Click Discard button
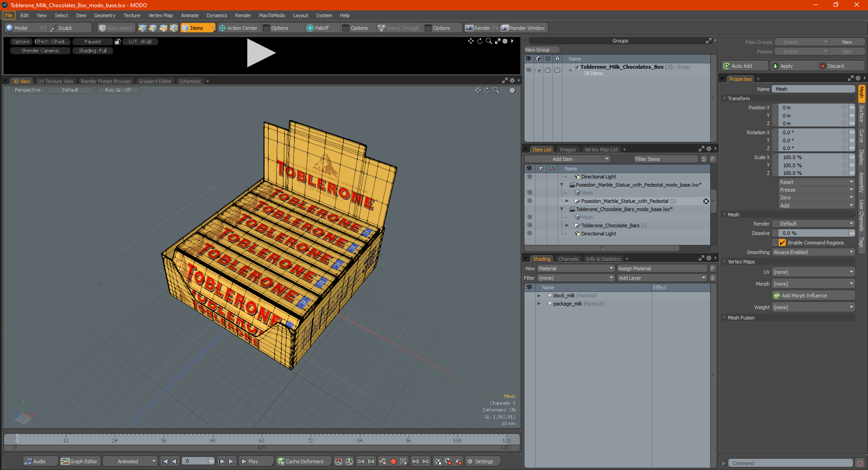 point(841,66)
